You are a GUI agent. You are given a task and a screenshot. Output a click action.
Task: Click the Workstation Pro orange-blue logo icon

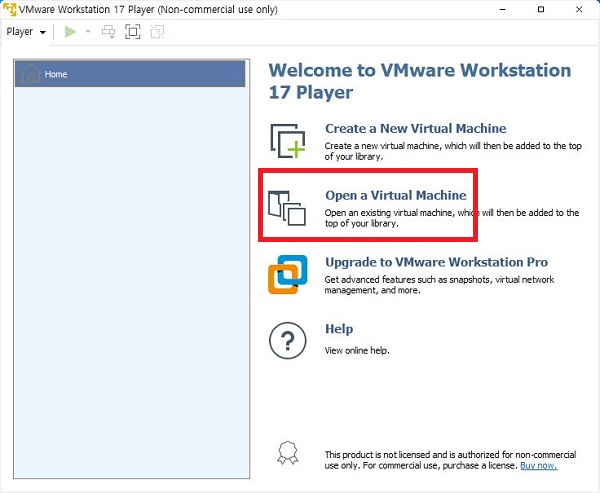tap(288, 274)
